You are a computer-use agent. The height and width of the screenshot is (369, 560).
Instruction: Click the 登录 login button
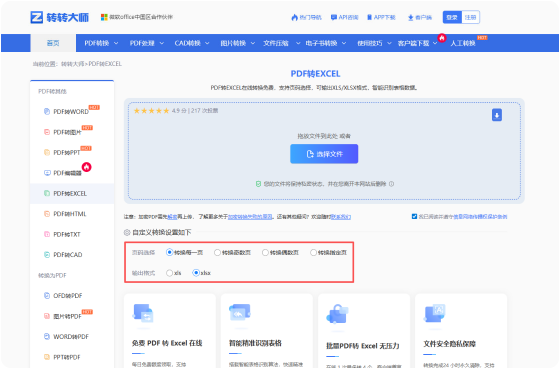point(452,17)
